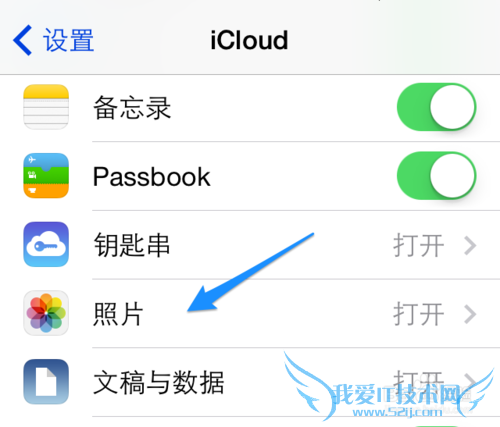Tap the Photos flower icon
Viewport: 500px width, 427px height.
[x=46, y=313]
